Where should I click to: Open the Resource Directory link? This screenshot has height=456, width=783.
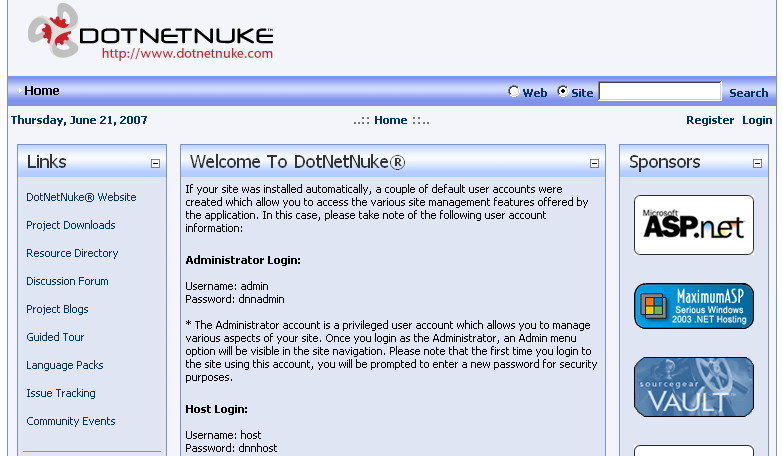point(72,253)
